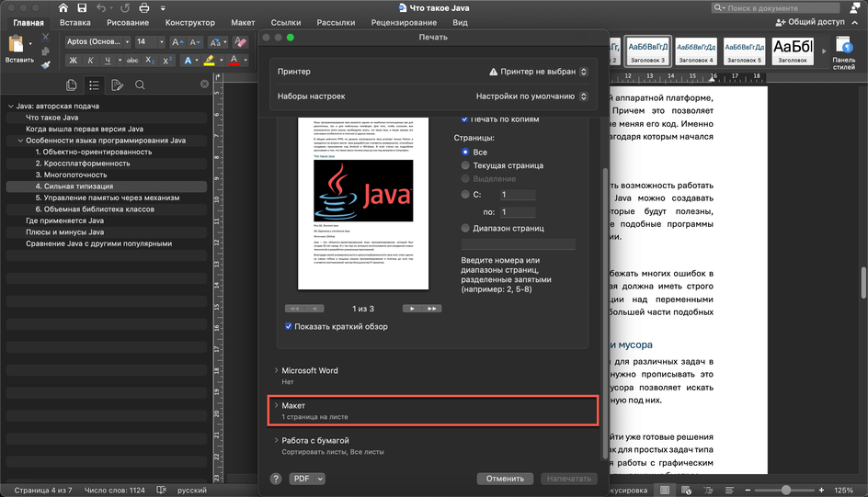Decrease font size with the A-down icon

pos(194,42)
